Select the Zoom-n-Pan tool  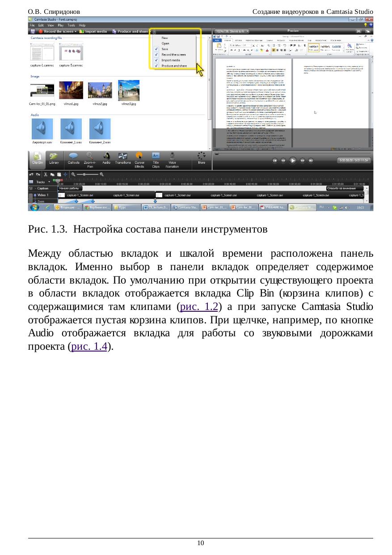(90, 156)
